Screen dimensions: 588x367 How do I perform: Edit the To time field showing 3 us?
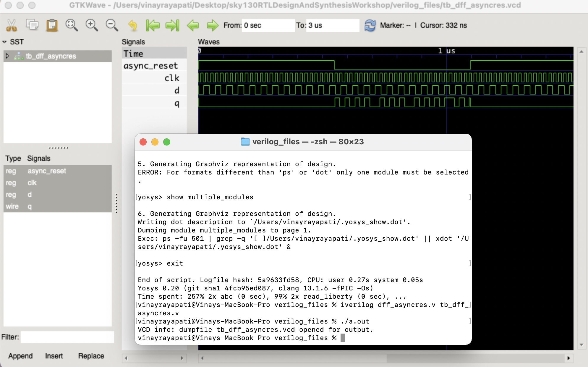coord(332,25)
